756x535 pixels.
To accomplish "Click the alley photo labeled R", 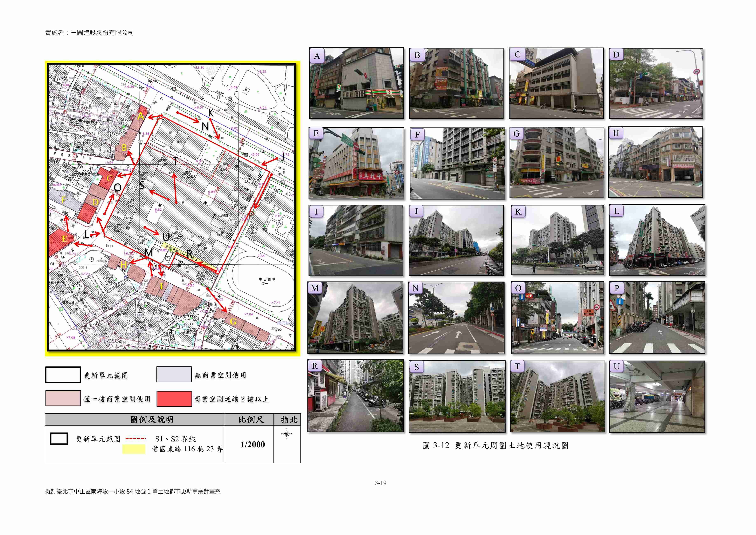I will tap(356, 396).
